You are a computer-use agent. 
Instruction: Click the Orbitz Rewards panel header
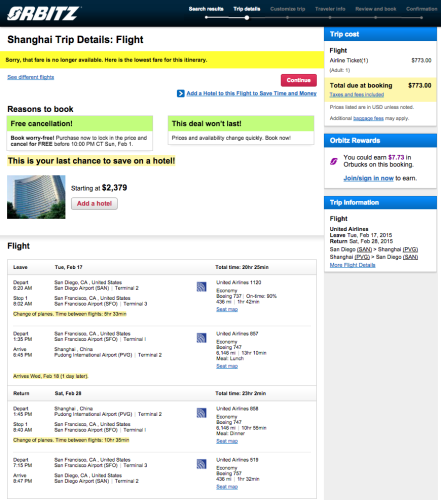(380, 141)
